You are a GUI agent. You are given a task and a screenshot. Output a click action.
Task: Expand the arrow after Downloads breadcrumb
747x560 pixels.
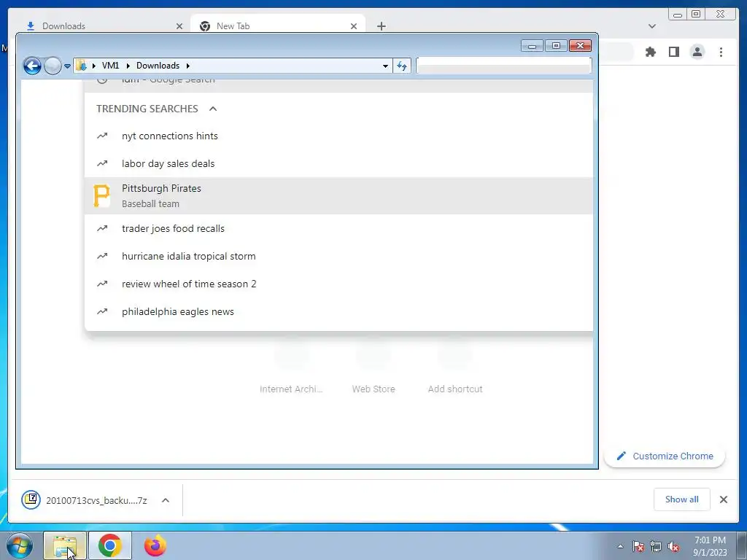pos(187,66)
